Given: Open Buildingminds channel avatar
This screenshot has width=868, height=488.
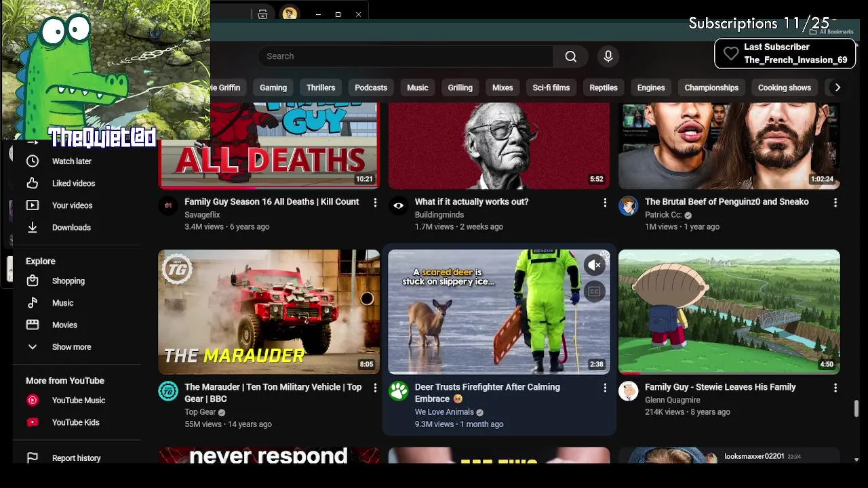Looking at the screenshot, I should pos(398,206).
